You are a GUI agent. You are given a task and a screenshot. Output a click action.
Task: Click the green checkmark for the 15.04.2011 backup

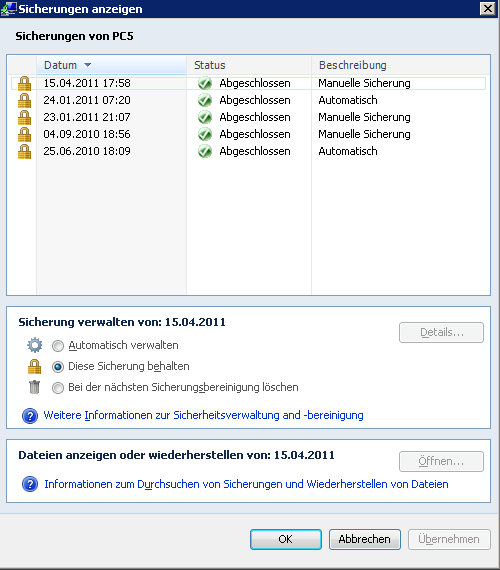click(205, 83)
